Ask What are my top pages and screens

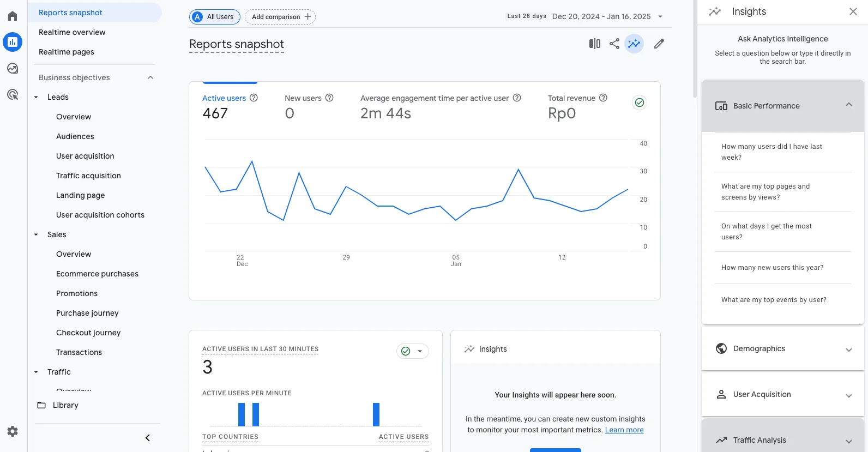pos(783,192)
